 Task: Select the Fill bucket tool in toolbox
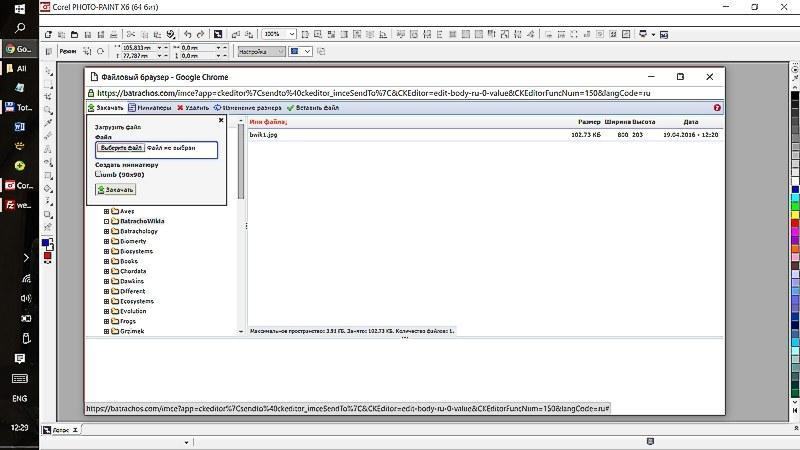click(x=48, y=188)
